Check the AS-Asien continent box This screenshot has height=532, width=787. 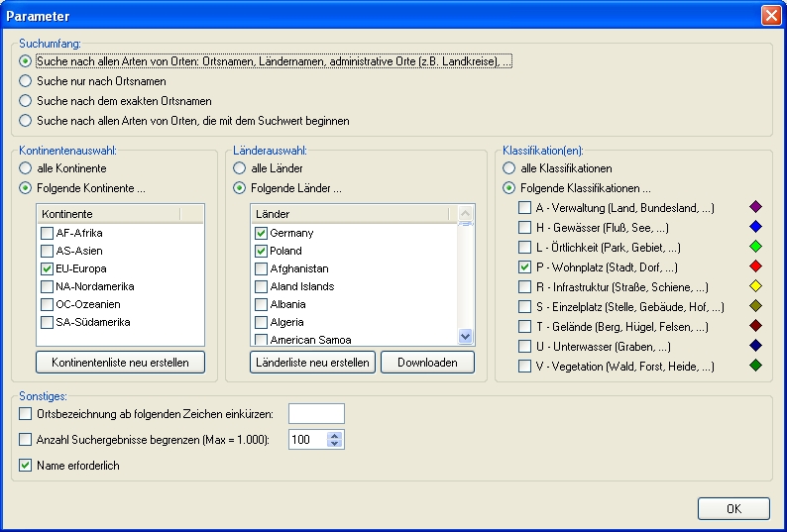(47, 251)
